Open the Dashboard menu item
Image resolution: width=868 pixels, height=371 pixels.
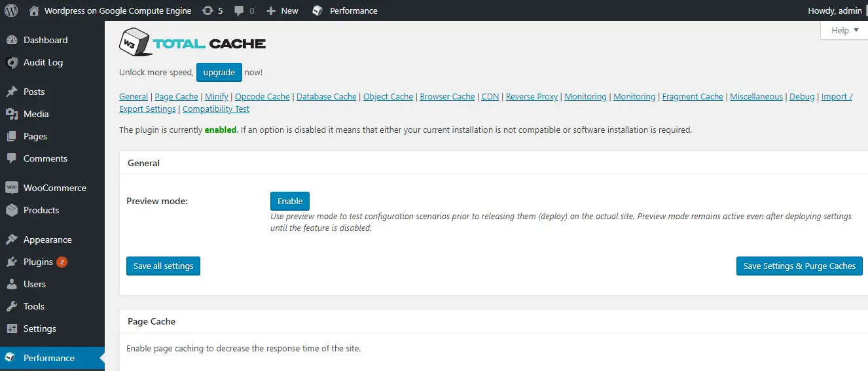click(x=52, y=40)
